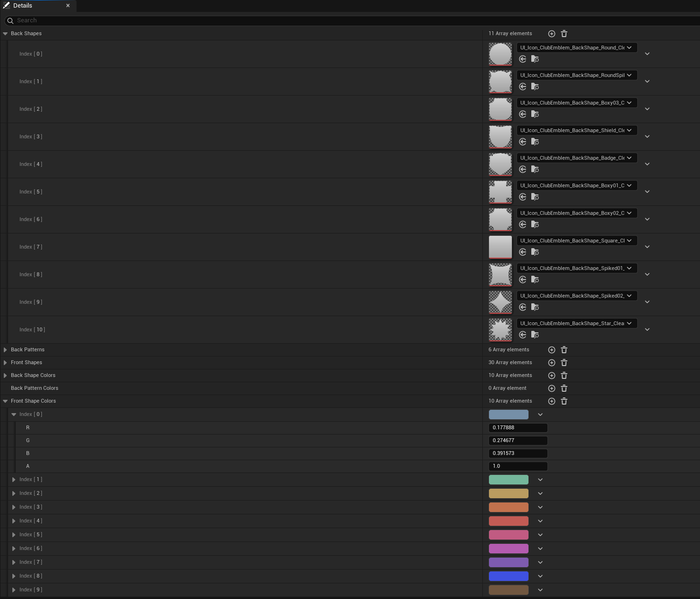Select the Details tab
The width and height of the screenshot is (700, 599).
click(23, 6)
